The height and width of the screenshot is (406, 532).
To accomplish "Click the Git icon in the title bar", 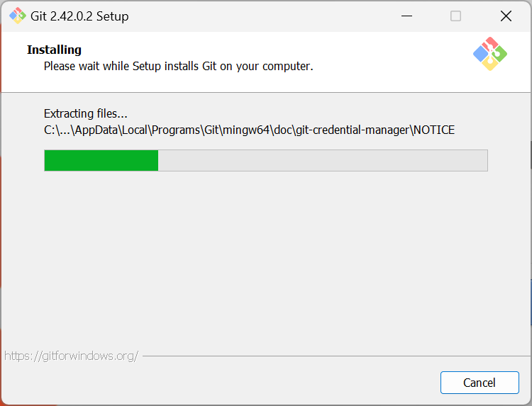I will pyautogui.click(x=17, y=16).
